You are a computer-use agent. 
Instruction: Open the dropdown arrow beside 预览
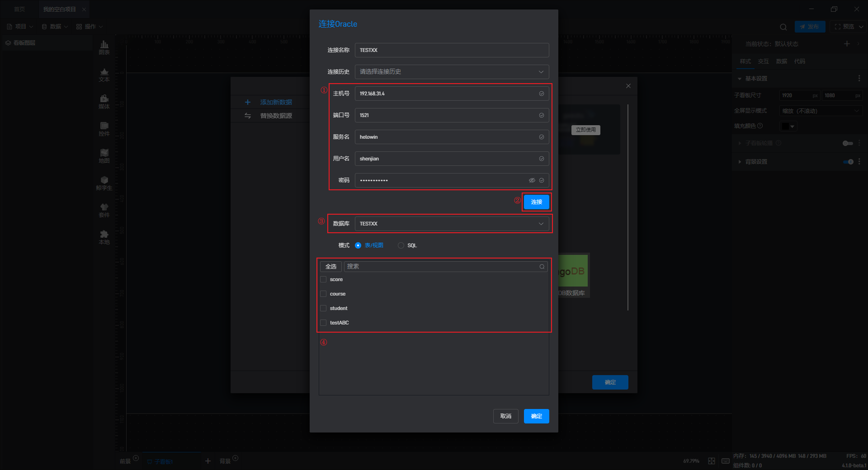coord(861,27)
